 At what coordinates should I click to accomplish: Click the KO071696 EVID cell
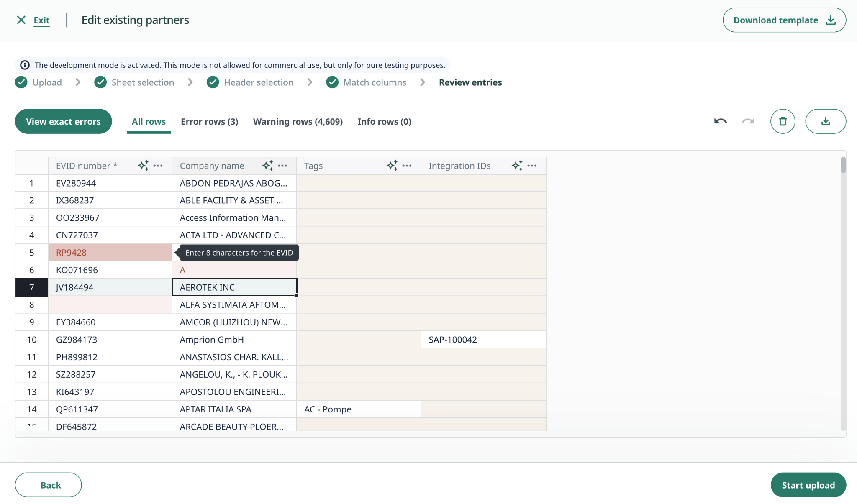[110, 270]
